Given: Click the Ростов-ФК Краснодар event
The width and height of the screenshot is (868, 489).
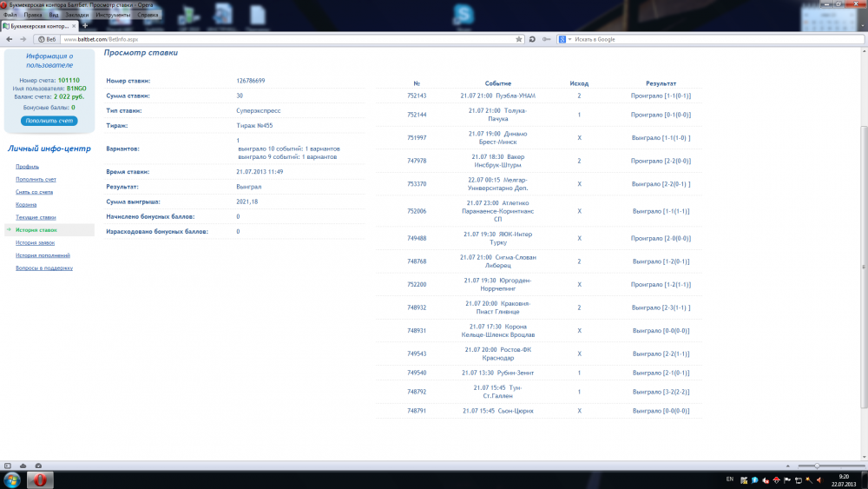Looking at the screenshot, I should pos(498,354).
